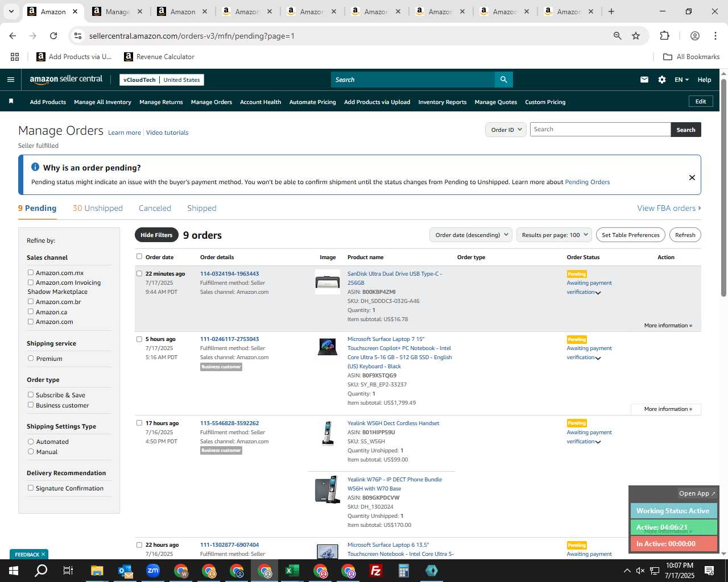Open Excel from the taskbar
728x582 pixels.
(292, 571)
